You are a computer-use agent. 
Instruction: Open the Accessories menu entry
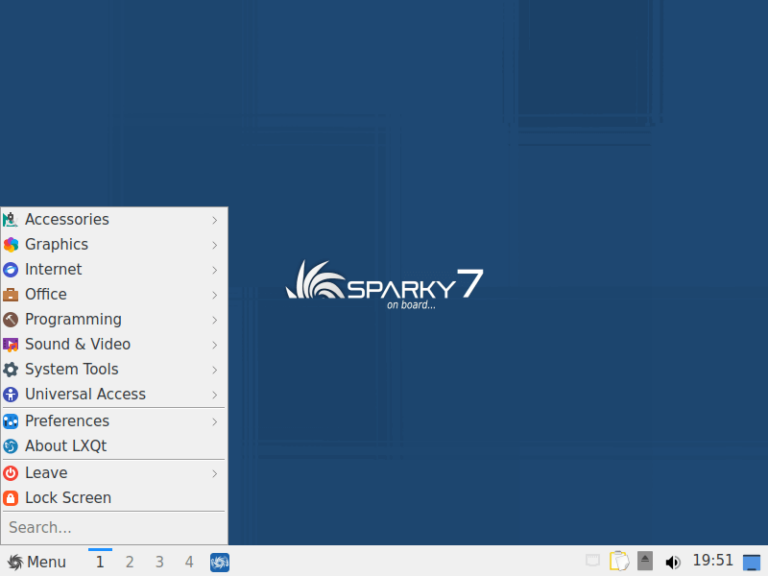(114, 219)
